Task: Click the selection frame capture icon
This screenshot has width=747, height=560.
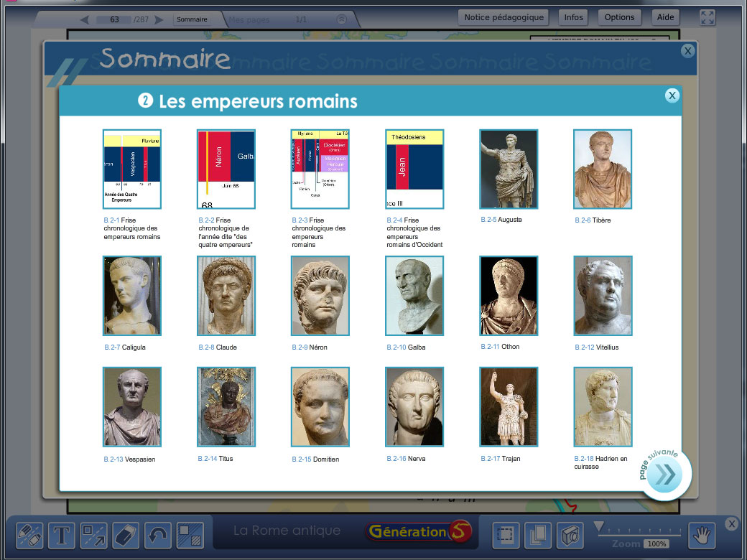Action: [x=505, y=535]
